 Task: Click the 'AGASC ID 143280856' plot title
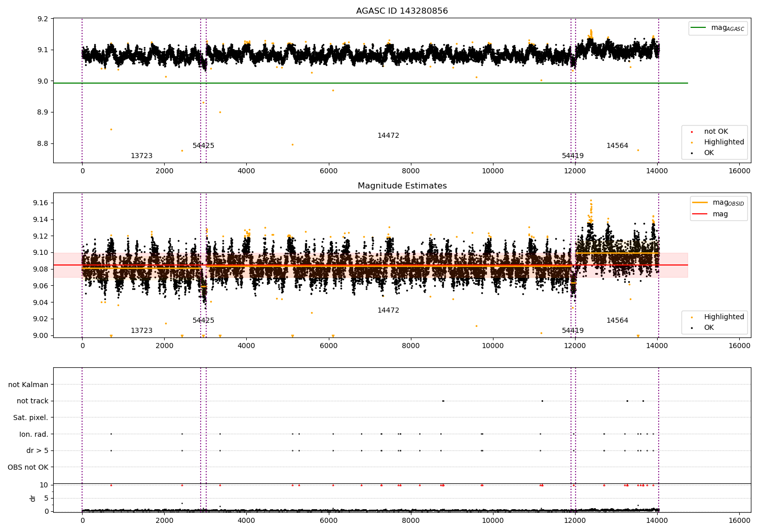tap(402, 11)
